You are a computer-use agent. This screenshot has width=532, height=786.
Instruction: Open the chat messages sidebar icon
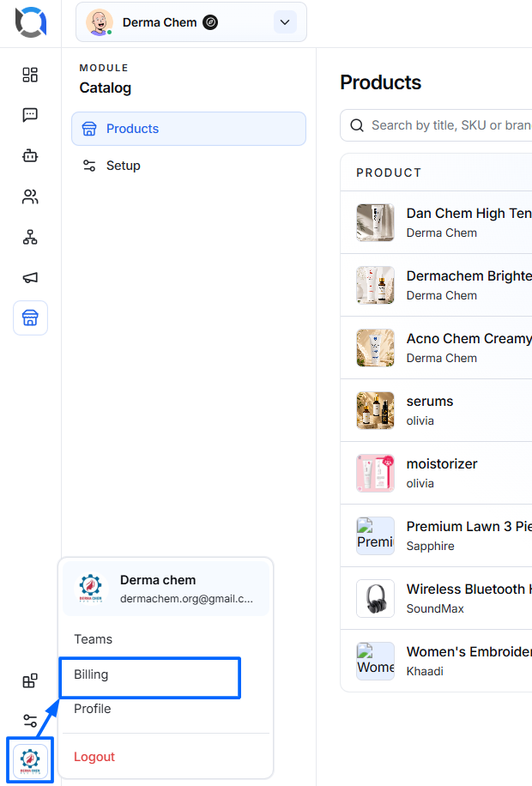click(x=30, y=115)
